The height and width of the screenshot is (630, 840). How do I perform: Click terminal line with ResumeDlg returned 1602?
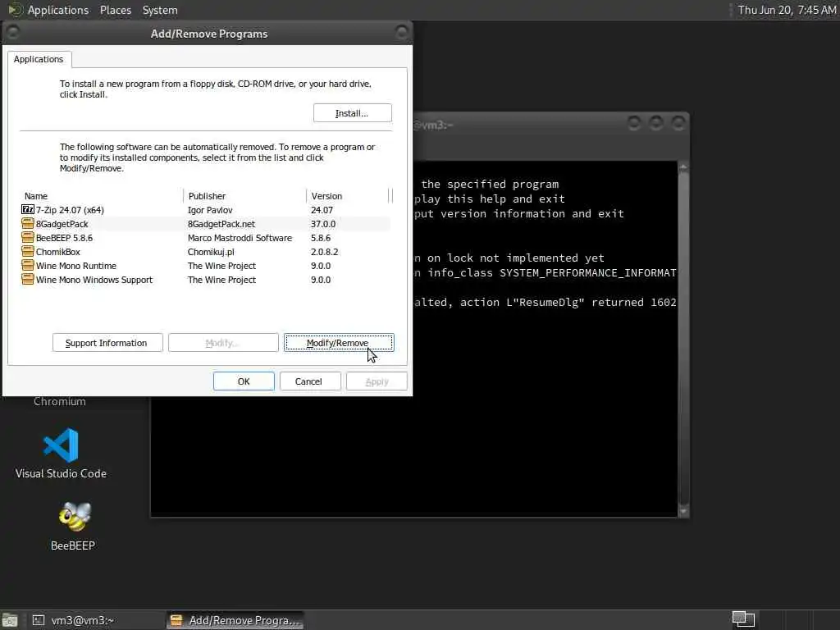545,303
